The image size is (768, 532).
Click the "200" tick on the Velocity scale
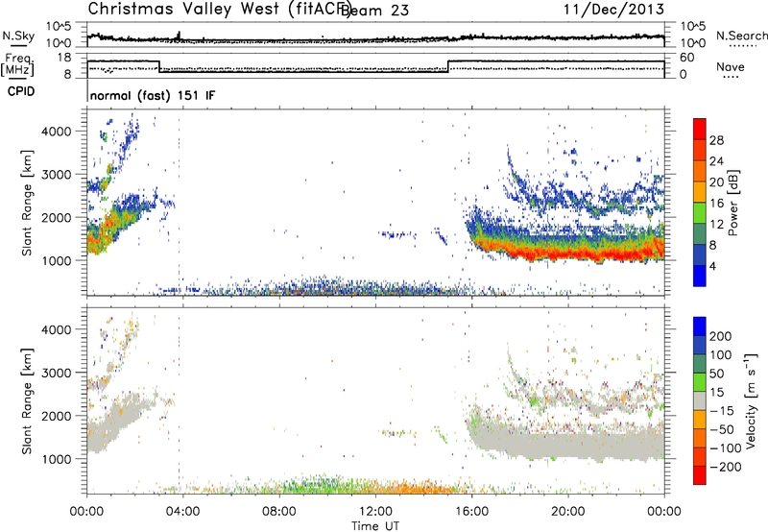(720, 336)
